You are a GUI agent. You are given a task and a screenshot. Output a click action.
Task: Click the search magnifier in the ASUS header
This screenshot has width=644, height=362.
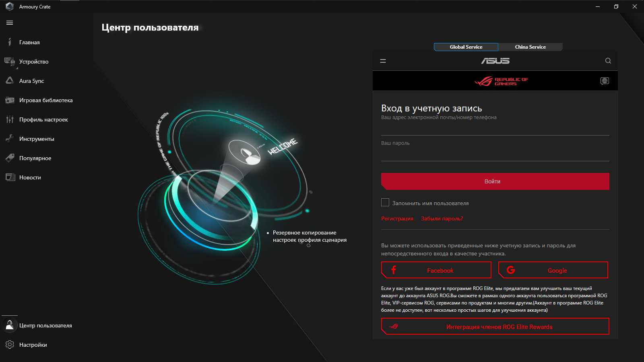point(608,61)
